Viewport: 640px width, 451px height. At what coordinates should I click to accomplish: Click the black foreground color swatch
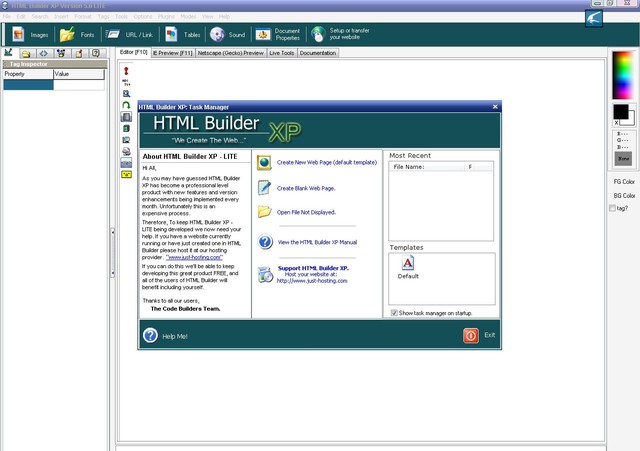pos(620,112)
